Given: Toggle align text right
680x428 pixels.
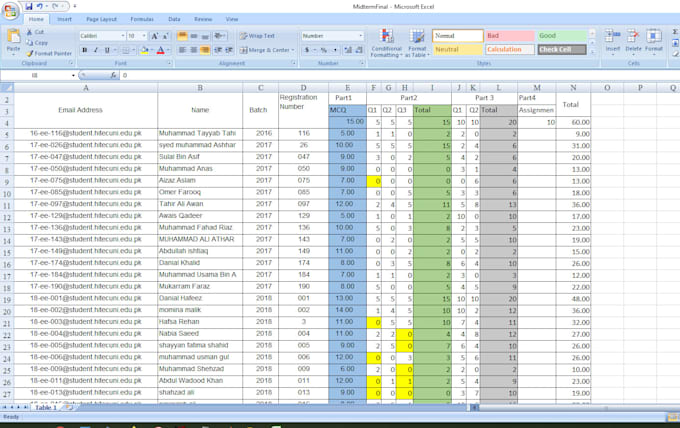Looking at the screenshot, I should coord(205,50).
